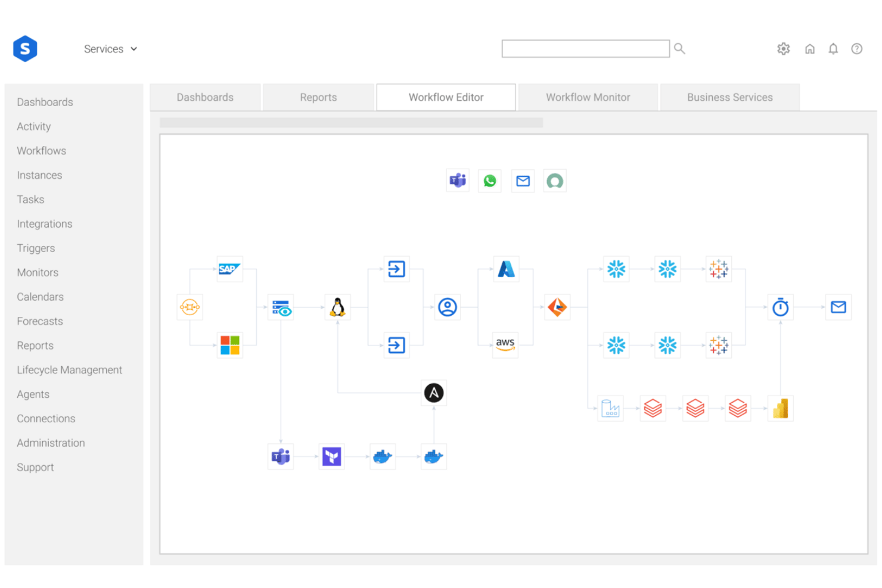Select the Linux penguin node
This screenshot has width=882, height=588.
point(338,307)
